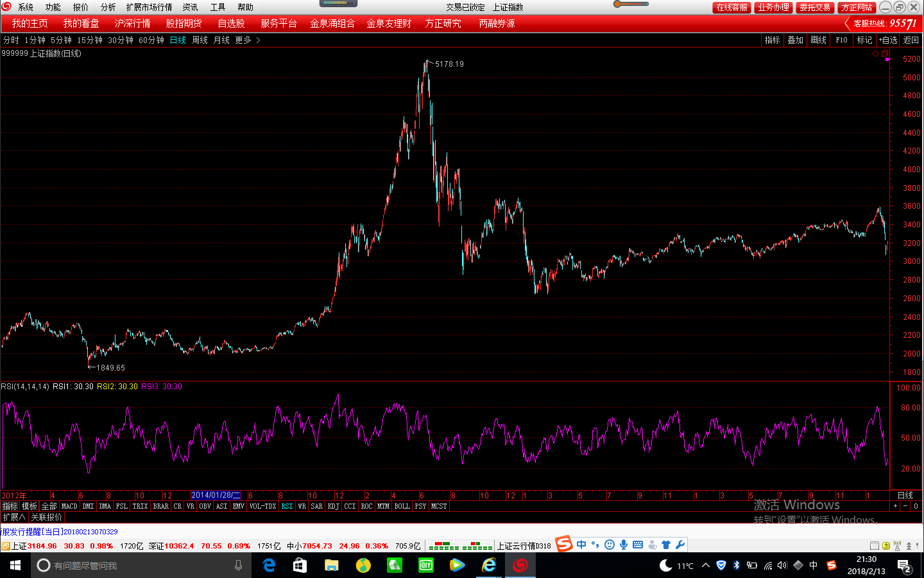
Task: Open the 扩展市场行情 menu
Action: click(149, 7)
